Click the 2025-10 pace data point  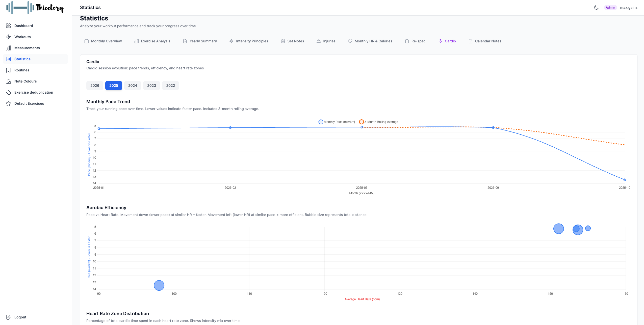[625, 180]
